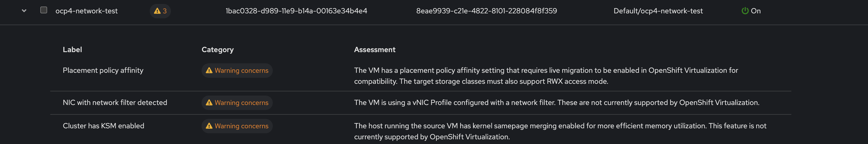Select the Placement policy affinity label
868x144 pixels.
103,70
